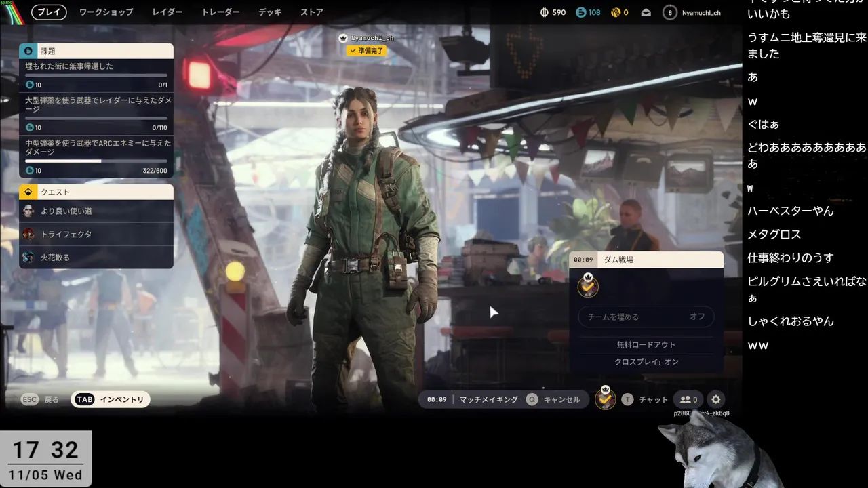
Task: Click the ESC 戻る back button
Action: click(x=41, y=399)
